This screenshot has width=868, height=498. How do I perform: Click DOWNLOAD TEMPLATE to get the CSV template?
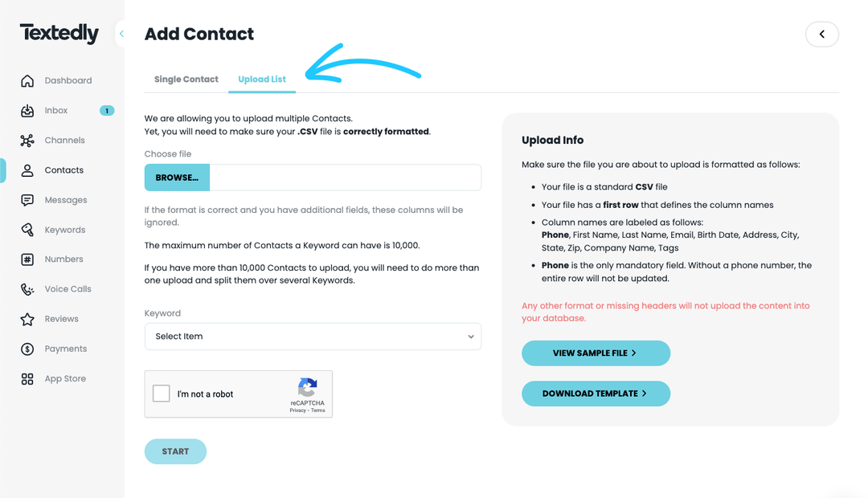click(596, 394)
